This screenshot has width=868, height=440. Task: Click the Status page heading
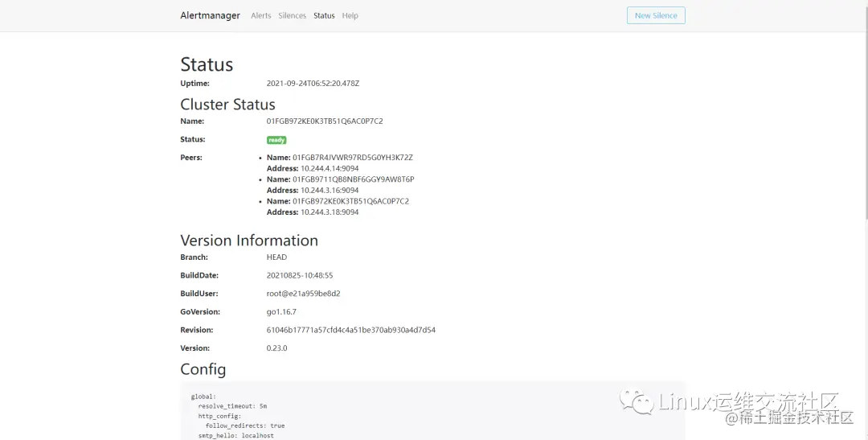[x=207, y=64]
